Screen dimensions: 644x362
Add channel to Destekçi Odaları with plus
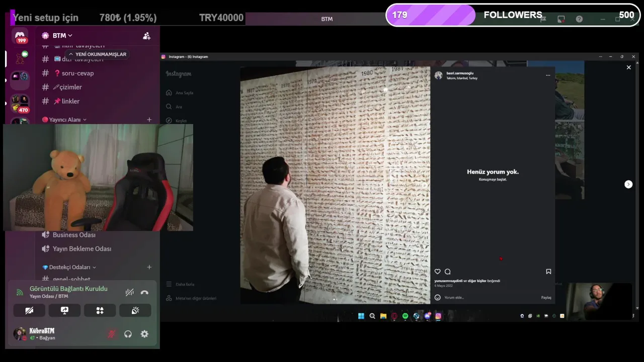pos(149,267)
